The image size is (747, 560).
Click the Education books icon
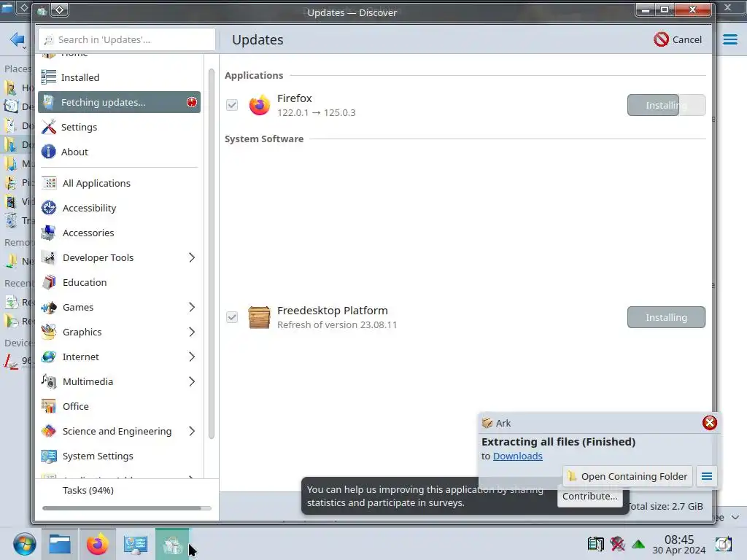[x=49, y=282]
